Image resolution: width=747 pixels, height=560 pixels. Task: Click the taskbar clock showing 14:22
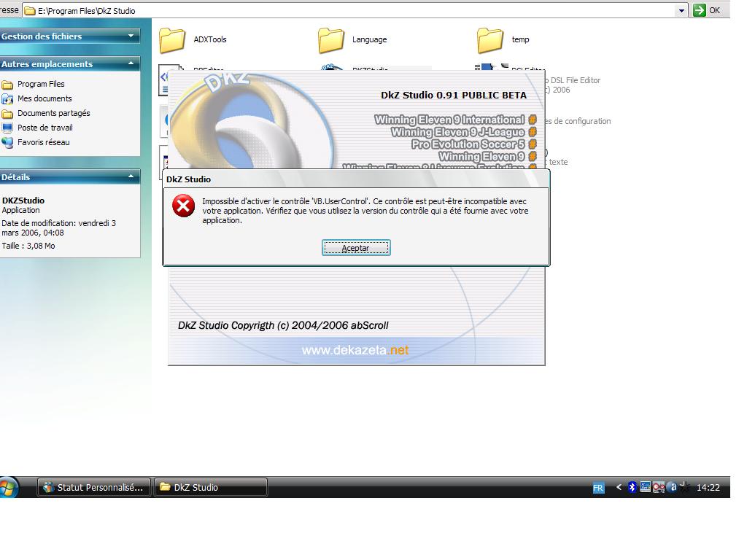pos(708,487)
